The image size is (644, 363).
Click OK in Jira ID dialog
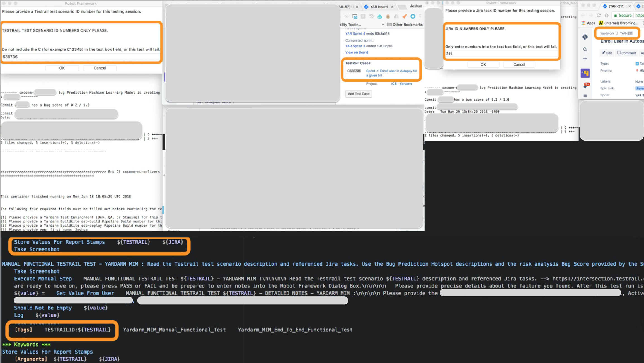pyautogui.click(x=483, y=64)
